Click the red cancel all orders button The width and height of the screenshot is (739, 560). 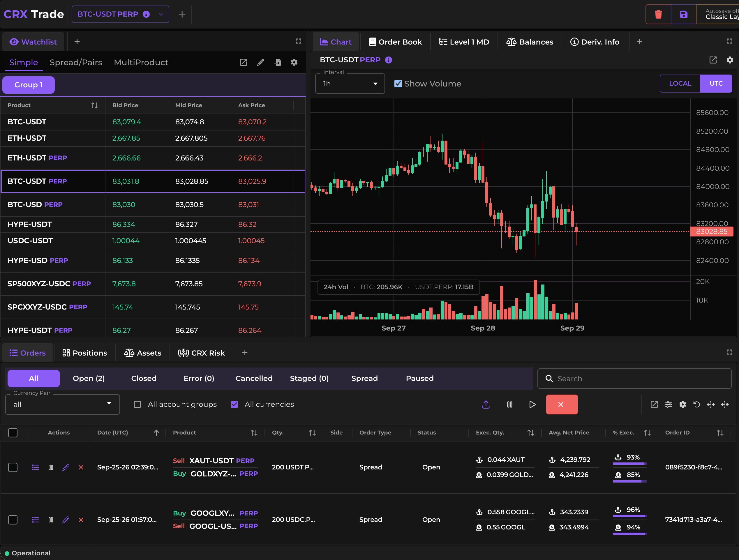[x=562, y=404]
